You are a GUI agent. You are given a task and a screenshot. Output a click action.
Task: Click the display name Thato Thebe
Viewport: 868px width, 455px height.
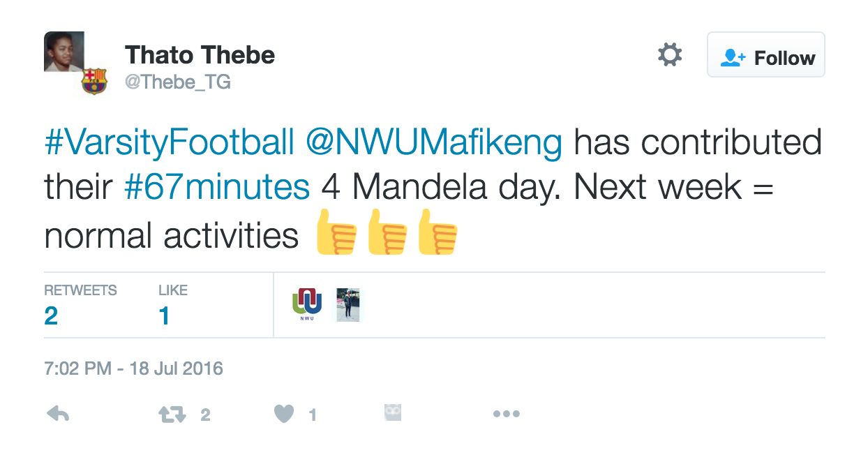(200, 55)
